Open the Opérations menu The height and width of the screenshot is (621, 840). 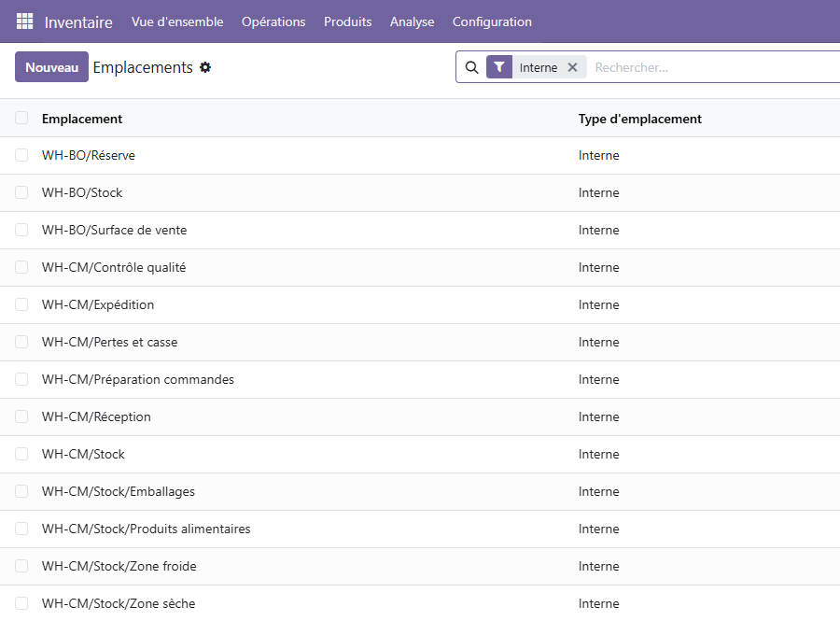[x=273, y=22]
